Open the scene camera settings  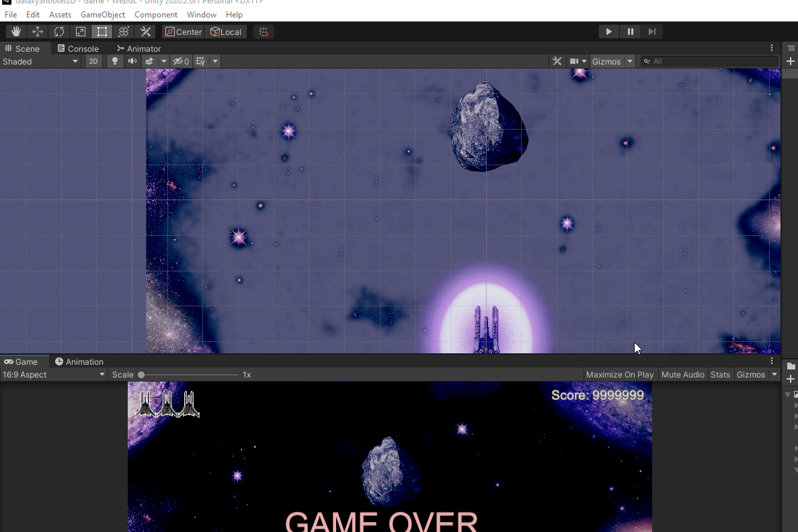click(577, 62)
